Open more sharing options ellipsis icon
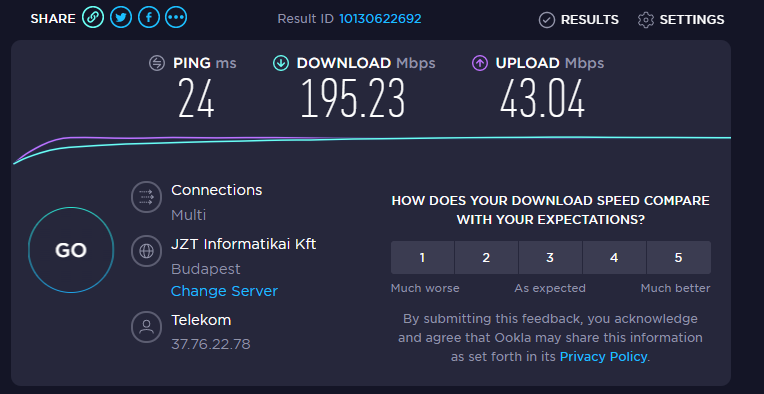 176,18
